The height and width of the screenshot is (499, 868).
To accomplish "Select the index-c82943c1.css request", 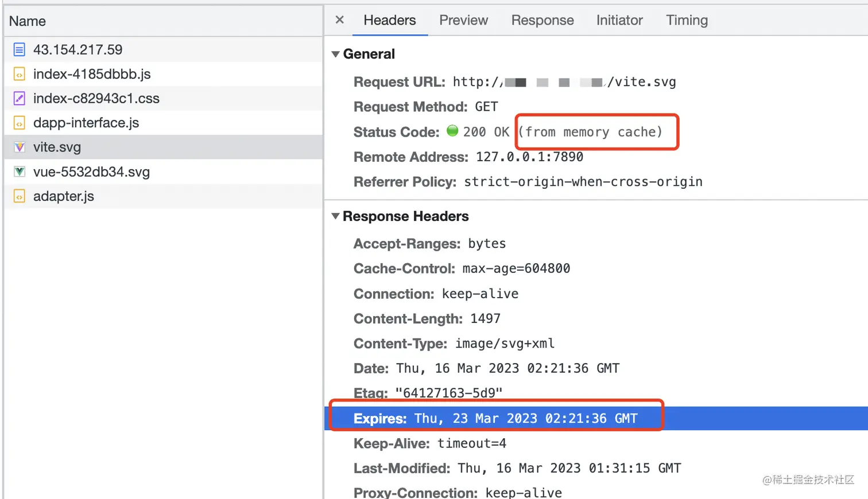I will click(164, 99).
